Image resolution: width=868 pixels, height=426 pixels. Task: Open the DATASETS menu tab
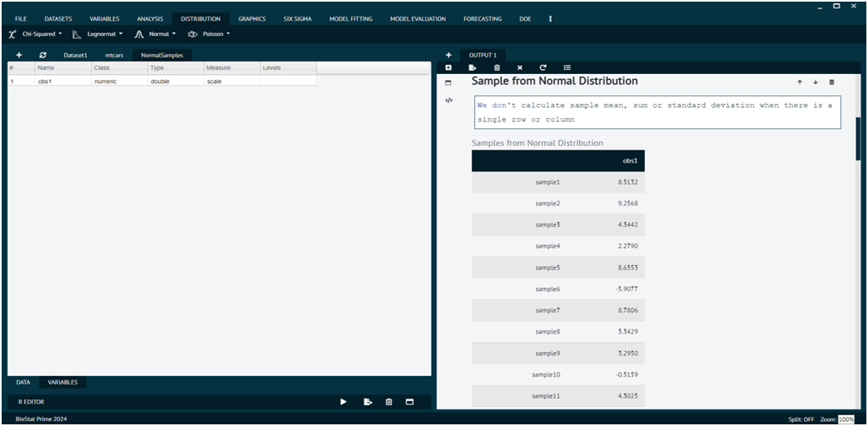58,19
